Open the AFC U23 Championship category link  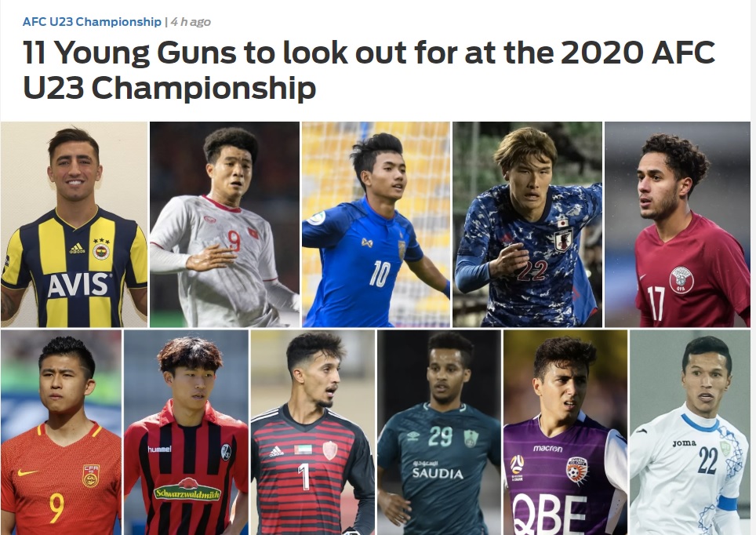point(92,22)
